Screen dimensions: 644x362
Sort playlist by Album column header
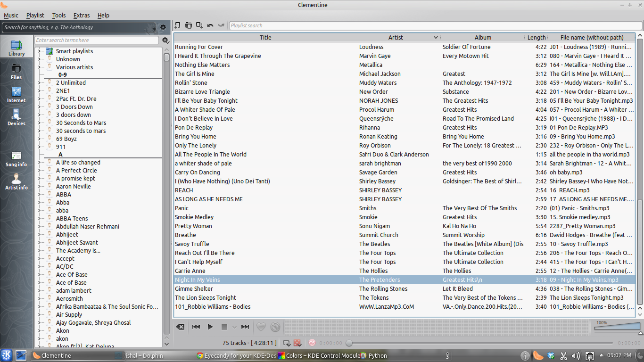(x=483, y=37)
